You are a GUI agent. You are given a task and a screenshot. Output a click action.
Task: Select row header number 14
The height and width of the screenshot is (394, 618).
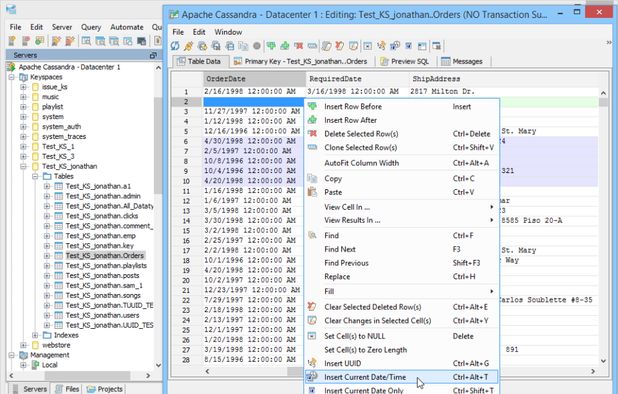186,221
